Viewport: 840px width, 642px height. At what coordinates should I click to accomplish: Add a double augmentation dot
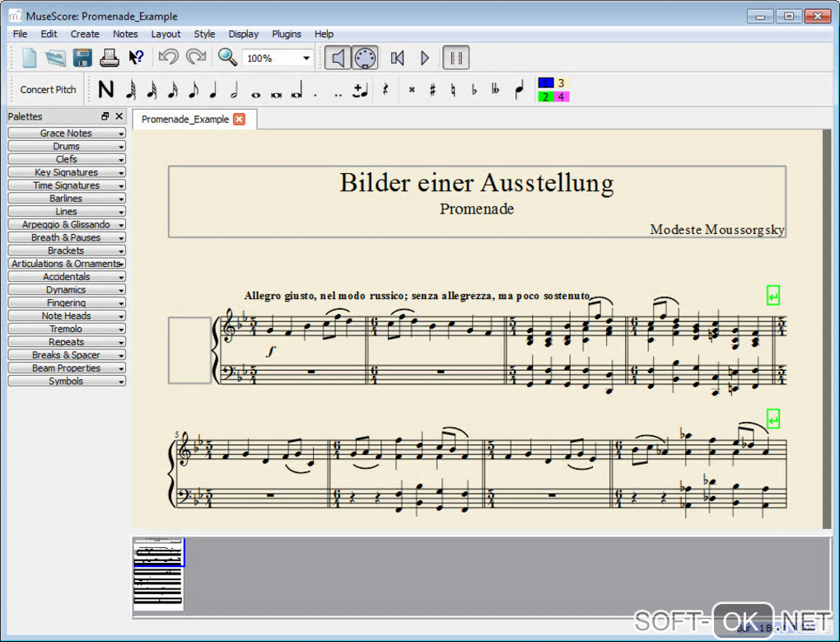[338, 95]
